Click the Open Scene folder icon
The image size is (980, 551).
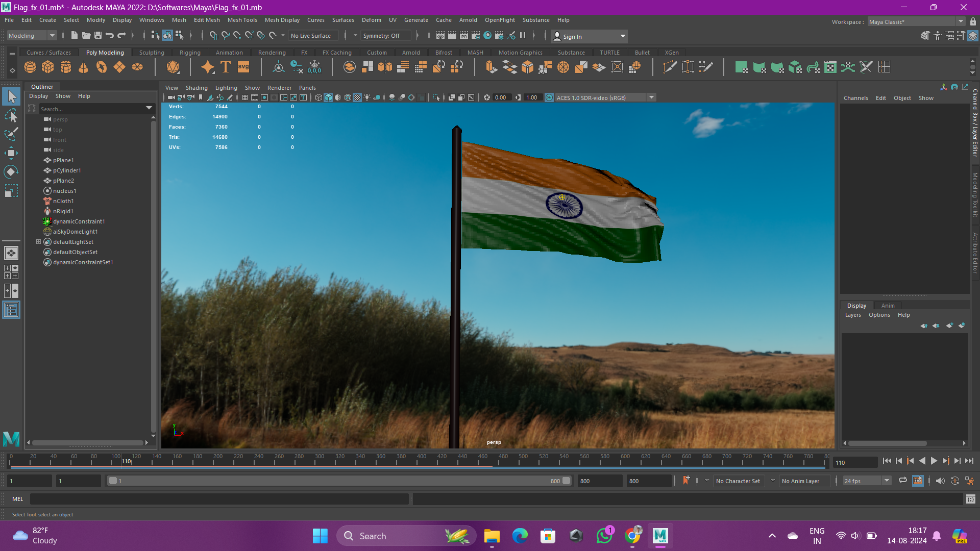tap(86, 35)
